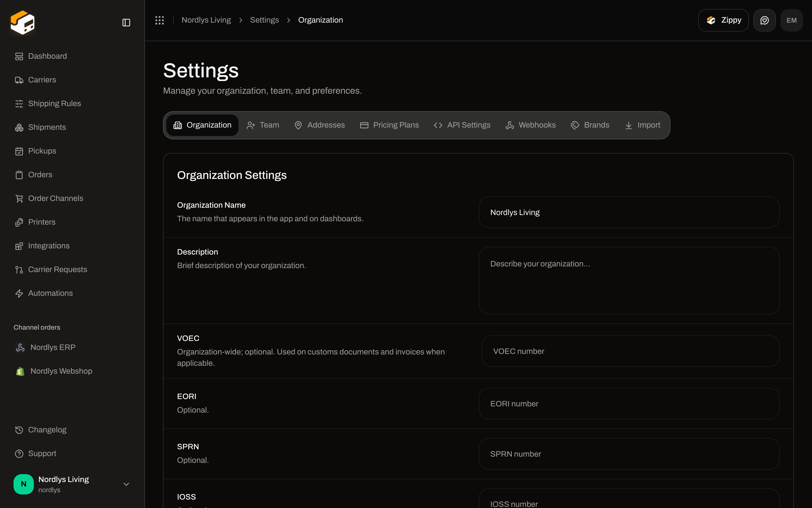This screenshot has height=508, width=812.
Task: Expand the Nordlys Living organization switcher chevron
Action: [x=126, y=484]
